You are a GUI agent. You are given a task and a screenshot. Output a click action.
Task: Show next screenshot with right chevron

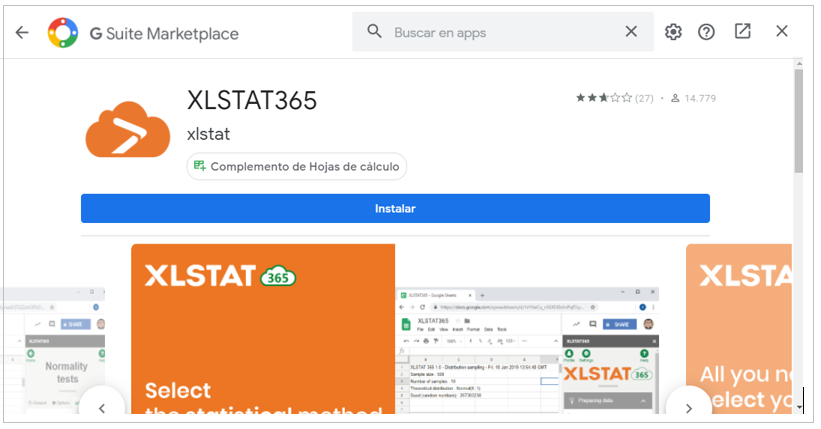coord(687,407)
